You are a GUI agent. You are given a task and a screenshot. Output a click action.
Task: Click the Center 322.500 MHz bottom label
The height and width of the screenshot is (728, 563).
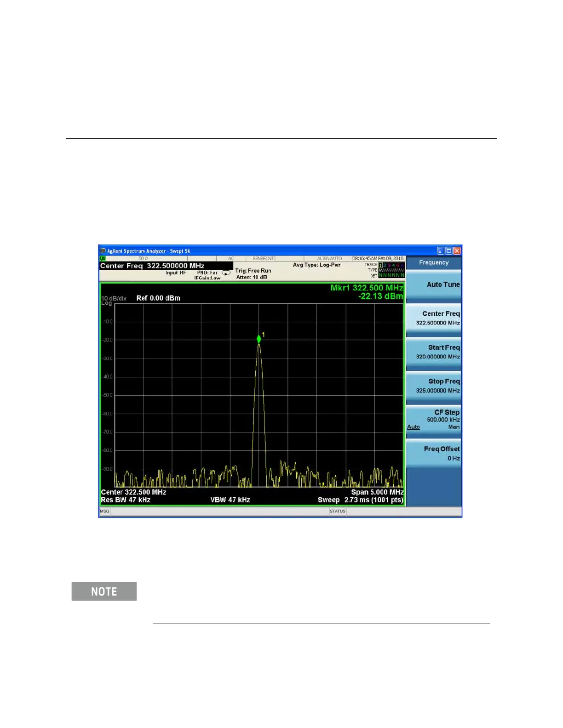133,492
